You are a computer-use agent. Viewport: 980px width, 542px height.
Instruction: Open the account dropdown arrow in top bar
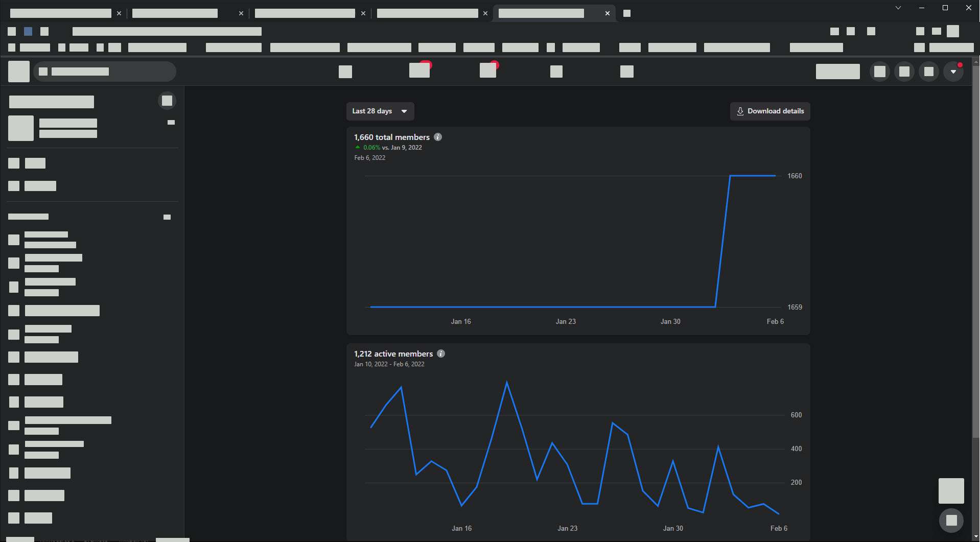click(x=953, y=72)
